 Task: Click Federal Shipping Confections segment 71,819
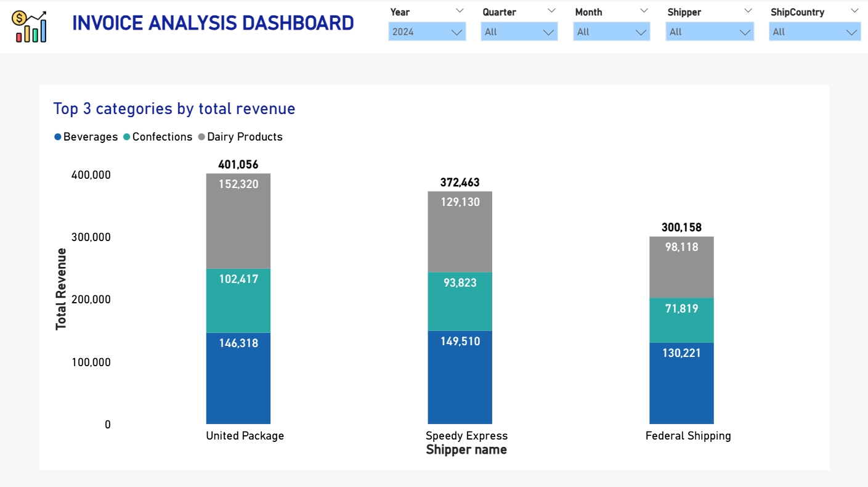pos(681,321)
